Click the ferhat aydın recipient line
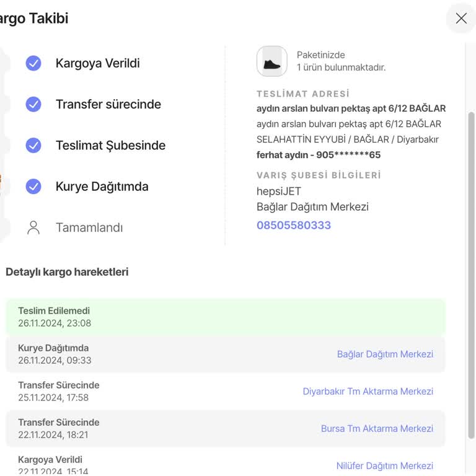The width and height of the screenshot is (476, 476). (x=319, y=155)
